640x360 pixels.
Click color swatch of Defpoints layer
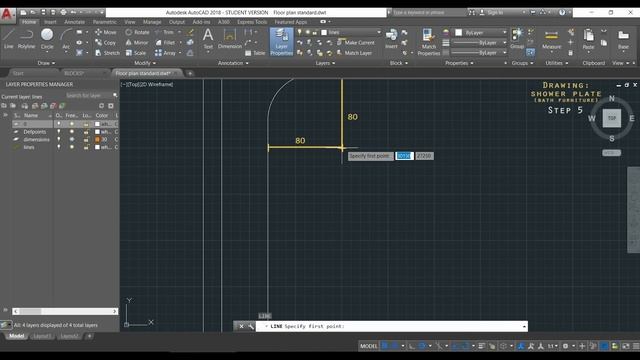[98, 132]
